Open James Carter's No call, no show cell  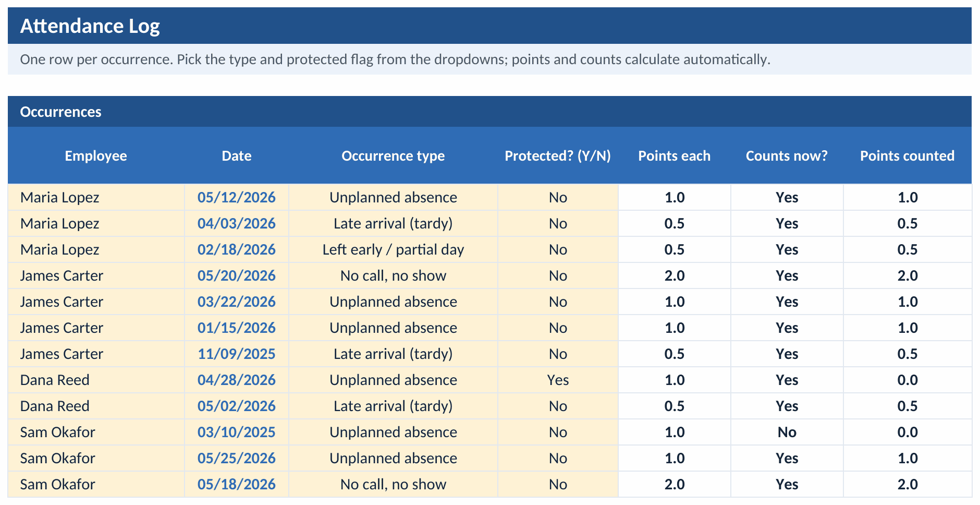pos(393,275)
